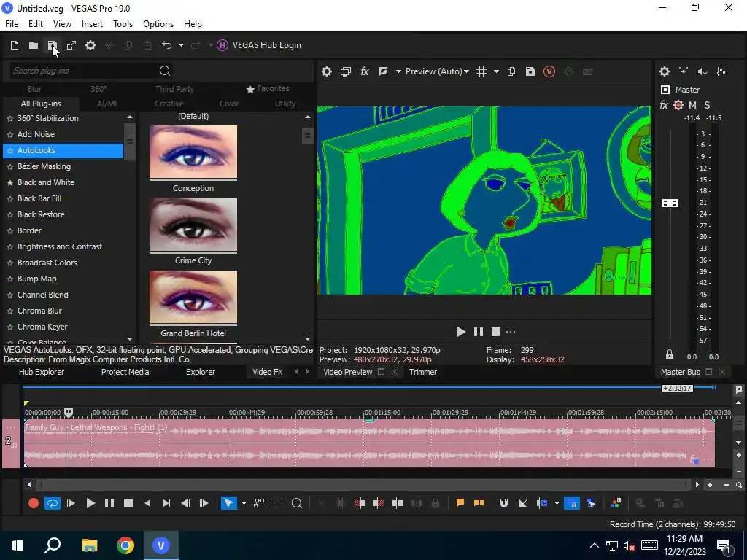Screen dimensions: 747x560
Task: Insert marker with the orange flag icon
Action: [x=460, y=503]
